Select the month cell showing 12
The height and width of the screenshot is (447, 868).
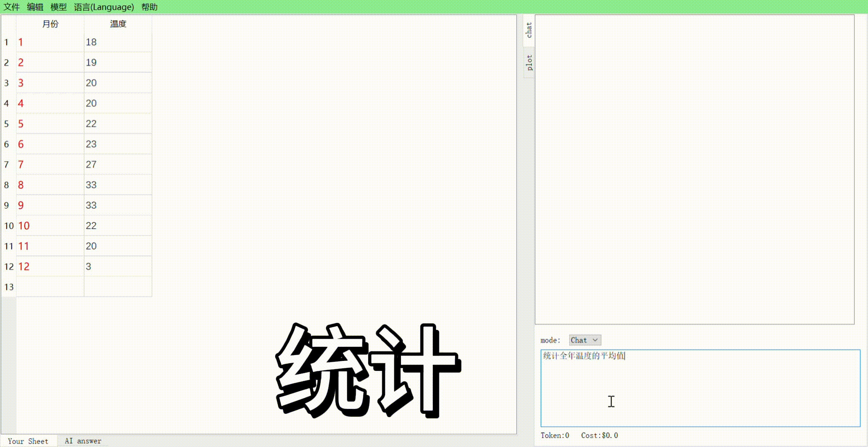click(50, 267)
